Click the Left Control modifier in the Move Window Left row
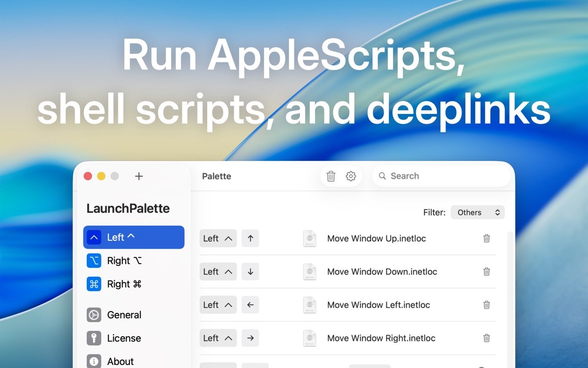588x368 pixels. [x=218, y=305]
